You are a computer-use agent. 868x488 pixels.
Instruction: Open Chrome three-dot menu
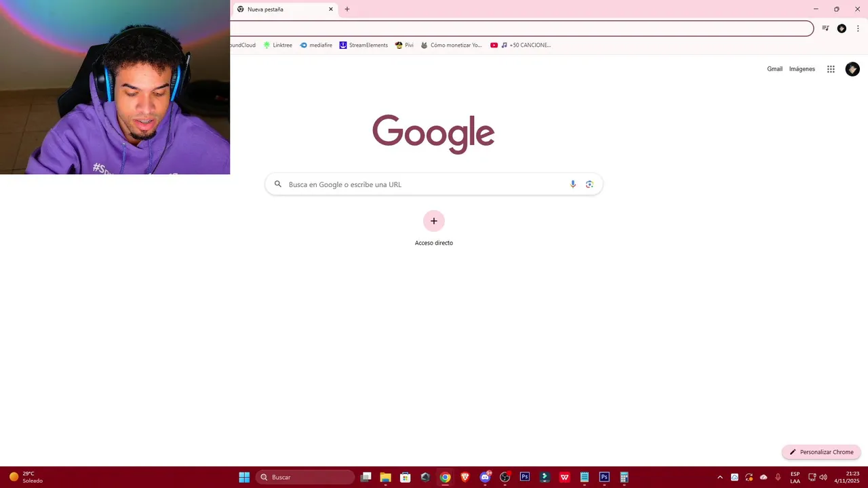(858, 28)
